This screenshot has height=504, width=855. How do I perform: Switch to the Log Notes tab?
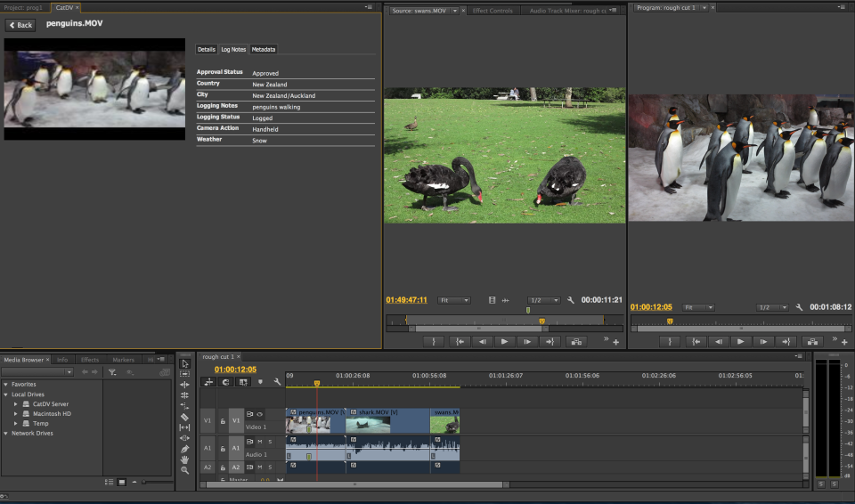click(233, 50)
